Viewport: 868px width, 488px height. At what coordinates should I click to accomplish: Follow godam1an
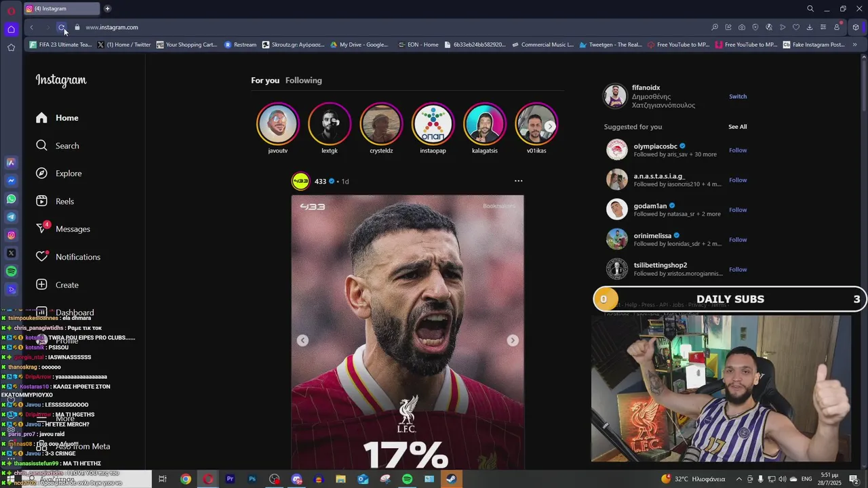[x=738, y=210]
